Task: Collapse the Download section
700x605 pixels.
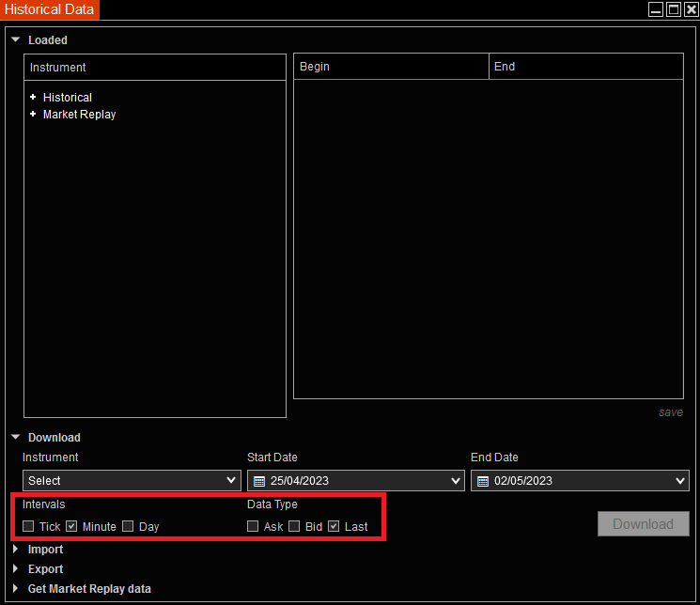Action: [16, 437]
